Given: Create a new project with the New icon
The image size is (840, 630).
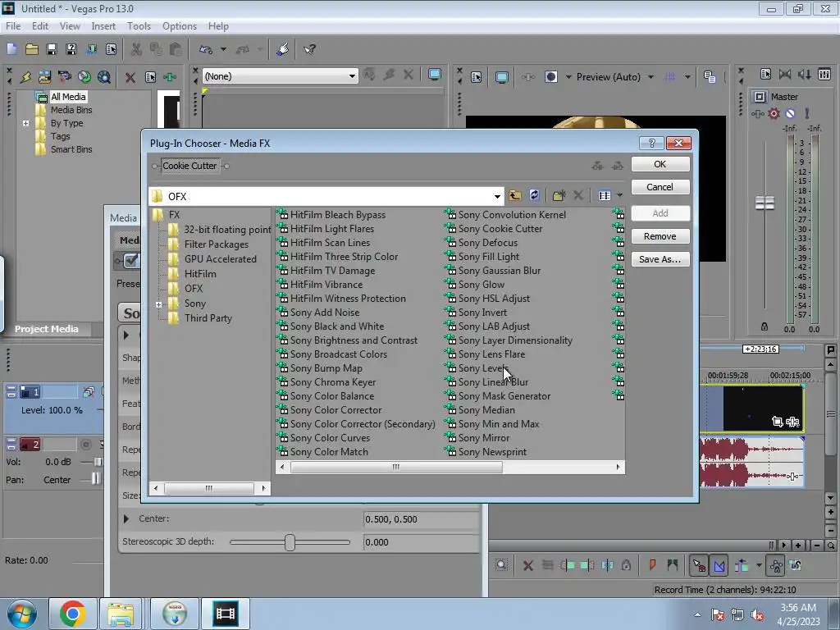Looking at the screenshot, I should click(x=11, y=49).
